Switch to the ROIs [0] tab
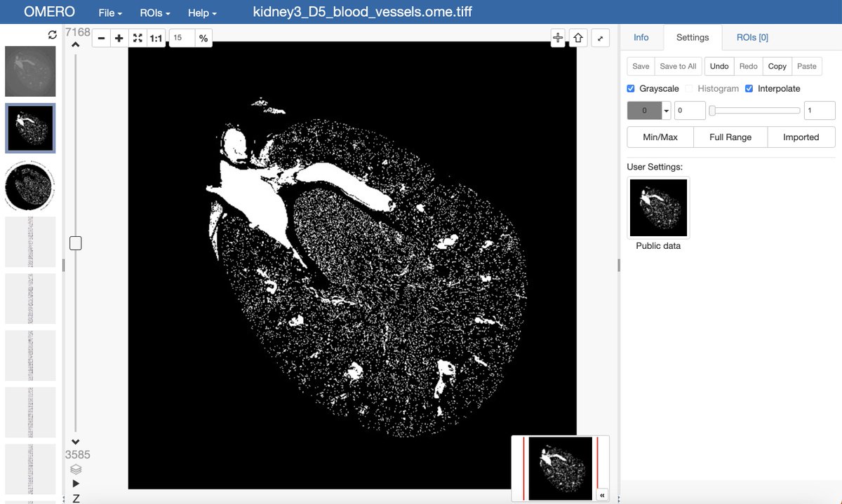Viewport: 842px width, 504px height. coord(752,37)
